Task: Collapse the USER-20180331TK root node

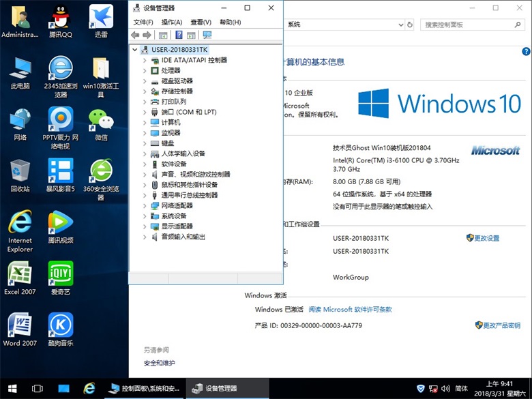Action: pyautogui.click(x=135, y=50)
